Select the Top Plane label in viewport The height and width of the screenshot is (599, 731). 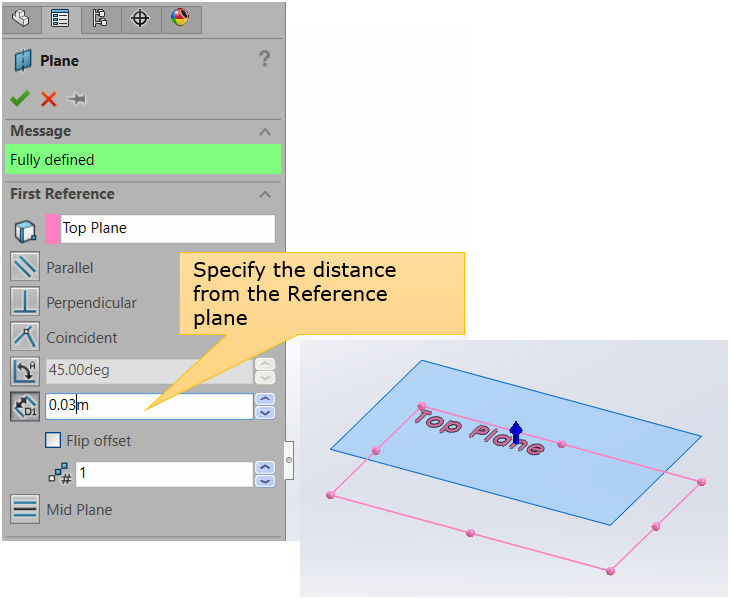click(479, 431)
